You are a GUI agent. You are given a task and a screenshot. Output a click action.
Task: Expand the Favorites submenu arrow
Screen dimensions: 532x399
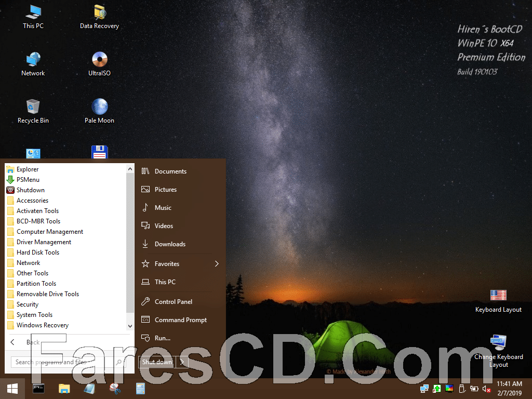217,263
